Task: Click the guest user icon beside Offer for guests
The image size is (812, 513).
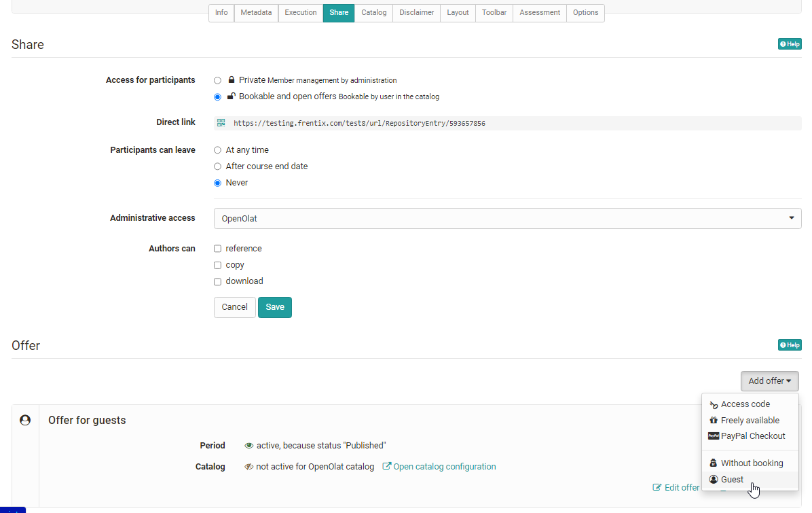Action: click(25, 420)
